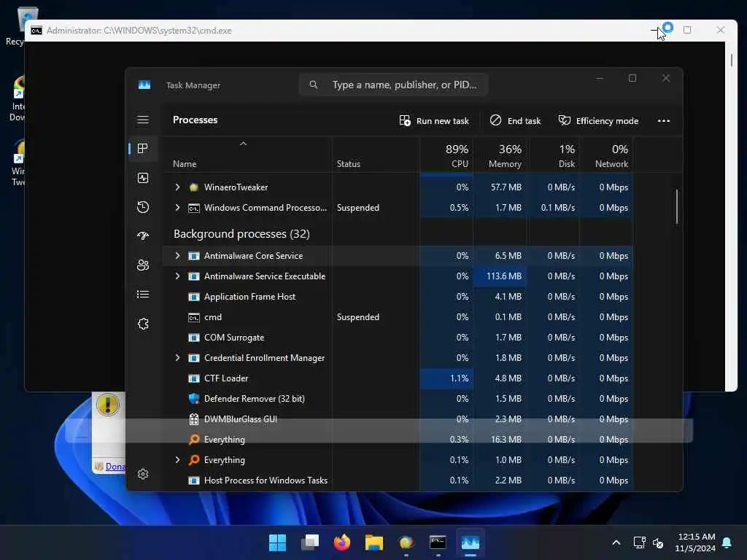The image size is (747, 560).
Task: Expand Antimalware Service Executable
Action: coord(177,276)
